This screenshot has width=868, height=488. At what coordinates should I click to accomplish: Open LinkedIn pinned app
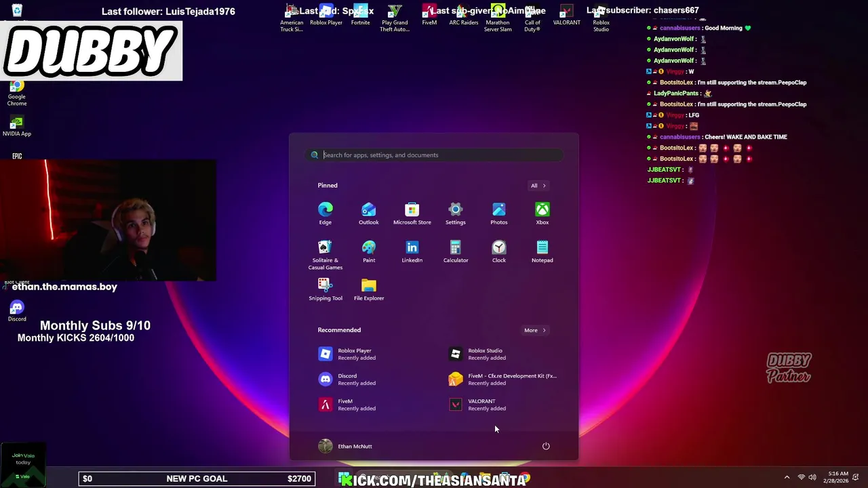point(412,251)
